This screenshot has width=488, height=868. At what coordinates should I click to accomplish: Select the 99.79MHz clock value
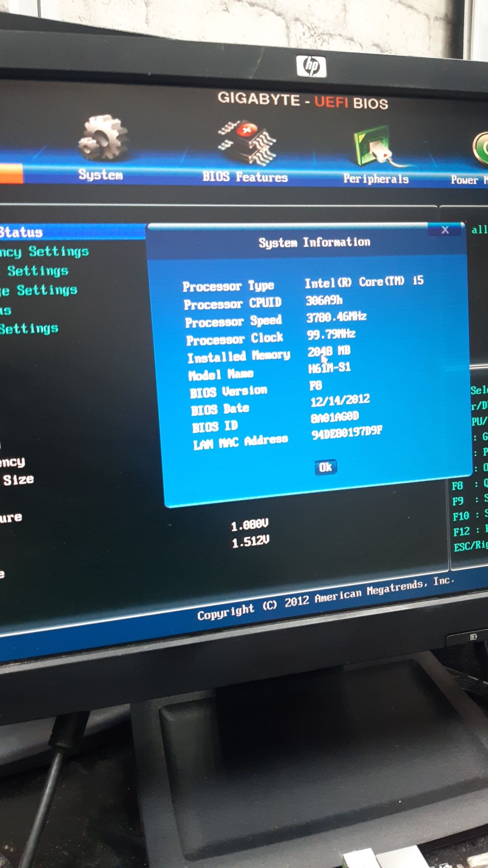click(x=331, y=334)
